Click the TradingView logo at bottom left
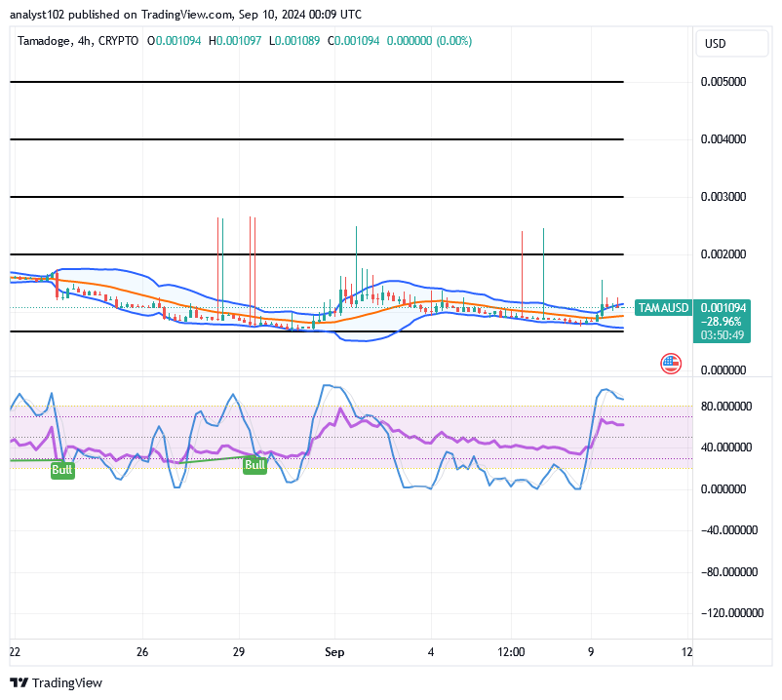The image size is (782, 700). point(56,682)
